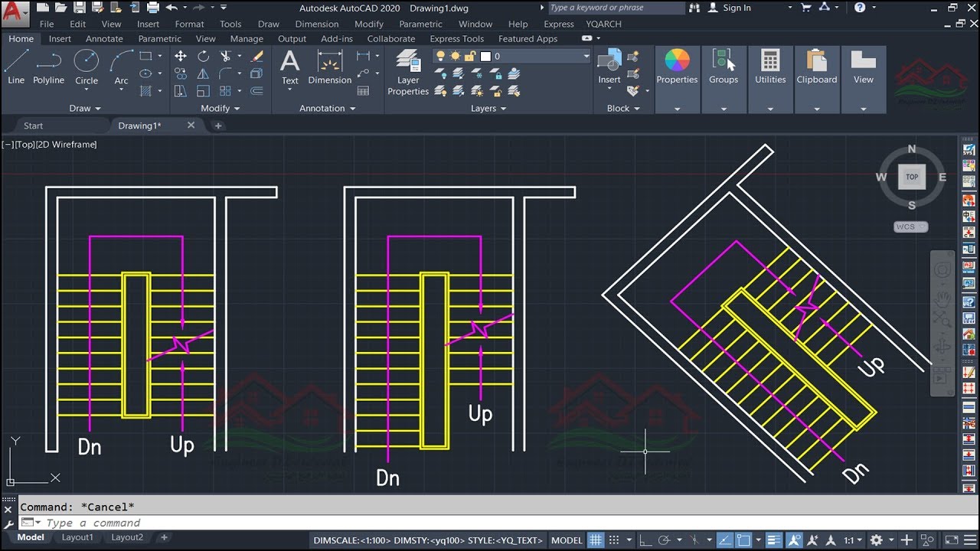Open the Parametric ribbon tab
980x551 pixels.
point(160,39)
